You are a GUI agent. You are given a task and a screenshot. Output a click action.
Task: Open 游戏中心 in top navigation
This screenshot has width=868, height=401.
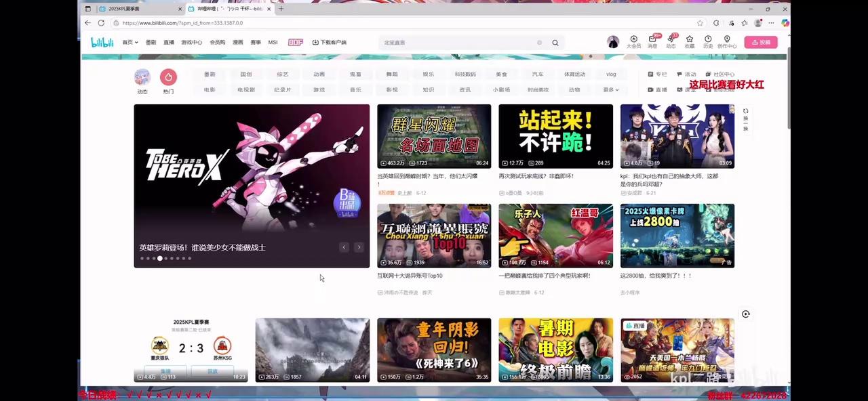pyautogui.click(x=192, y=42)
